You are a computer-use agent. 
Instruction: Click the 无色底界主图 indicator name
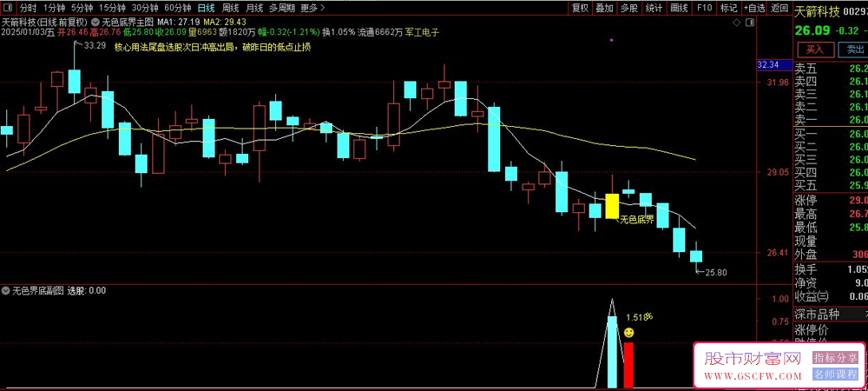(x=128, y=23)
